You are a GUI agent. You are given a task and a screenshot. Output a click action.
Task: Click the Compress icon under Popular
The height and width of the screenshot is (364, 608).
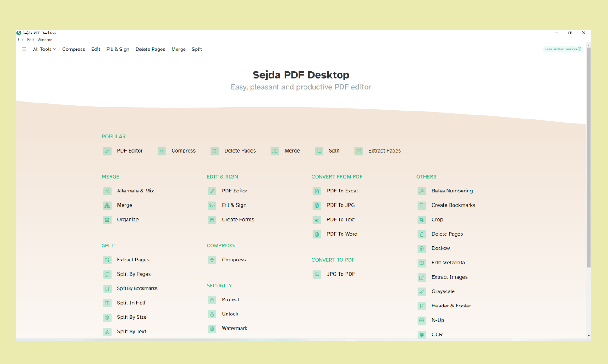point(162,151)
